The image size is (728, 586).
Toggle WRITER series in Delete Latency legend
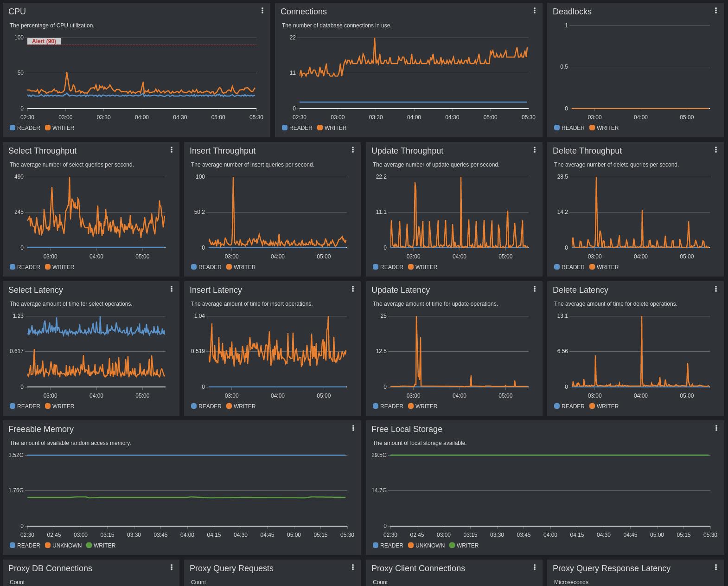[604, 406]
